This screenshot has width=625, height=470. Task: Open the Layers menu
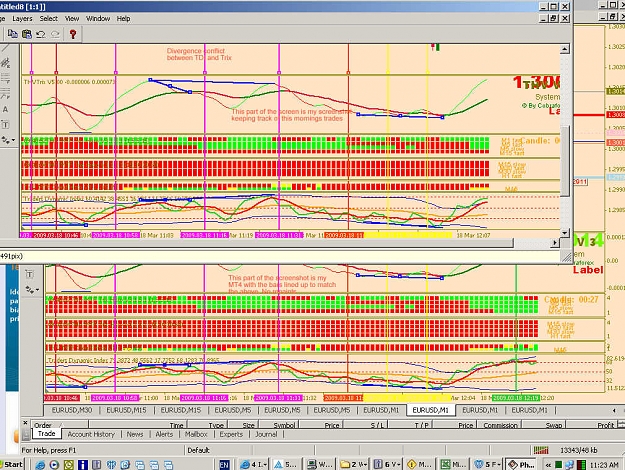(22, 19)
